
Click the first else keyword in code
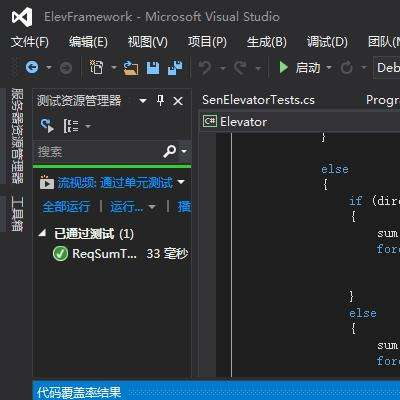pos(335,169)
